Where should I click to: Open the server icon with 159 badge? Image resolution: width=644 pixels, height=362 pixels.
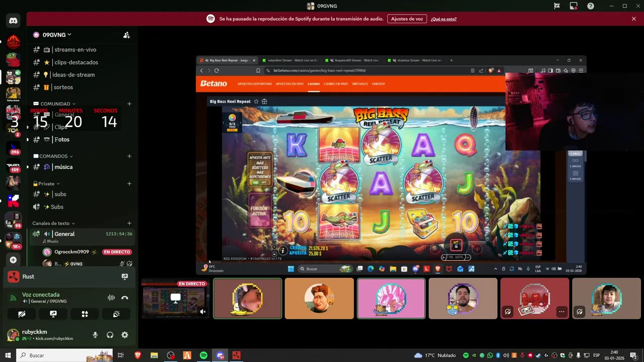tap(13, 166)
